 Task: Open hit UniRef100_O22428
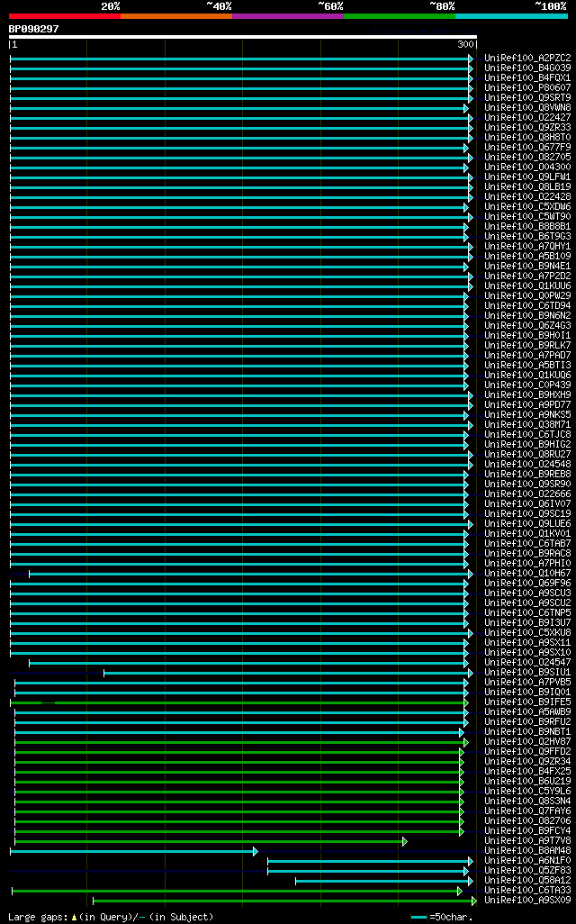click(527, 197)
